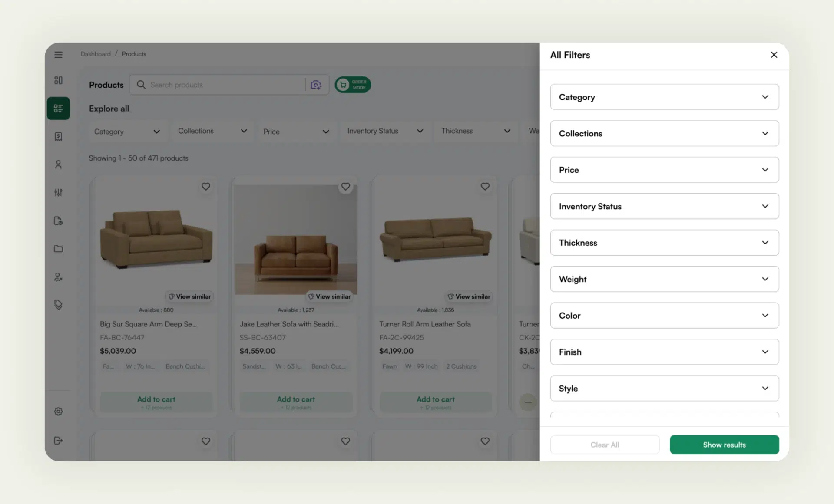Toggle the hamburger menu in top-left corner
Screen dimensions: 834x504
pos(58,54)
